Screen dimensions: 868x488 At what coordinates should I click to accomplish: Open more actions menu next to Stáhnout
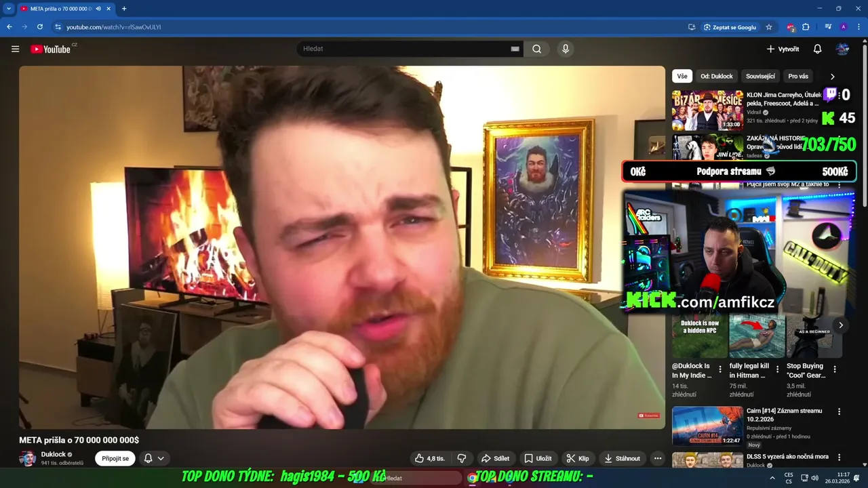[657, 458]
